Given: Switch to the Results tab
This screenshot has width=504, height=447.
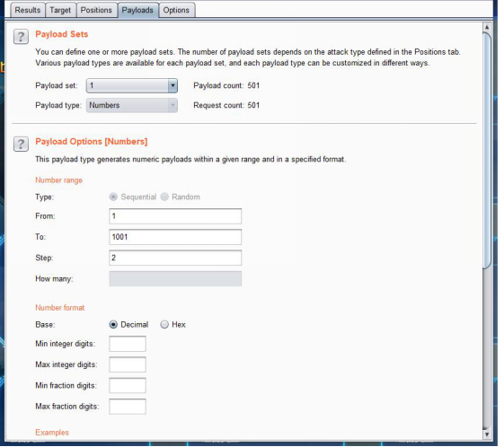Looking at the screenshot, I should coord(28,10).
